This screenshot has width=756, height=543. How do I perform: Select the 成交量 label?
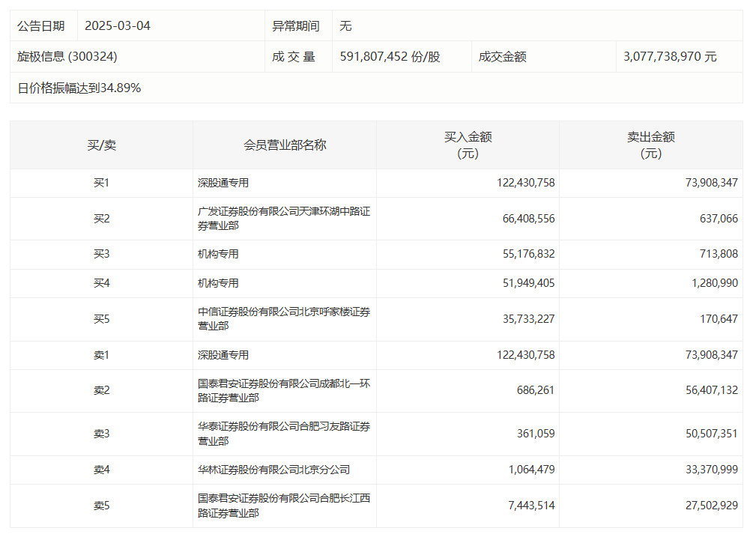point(294,56)
